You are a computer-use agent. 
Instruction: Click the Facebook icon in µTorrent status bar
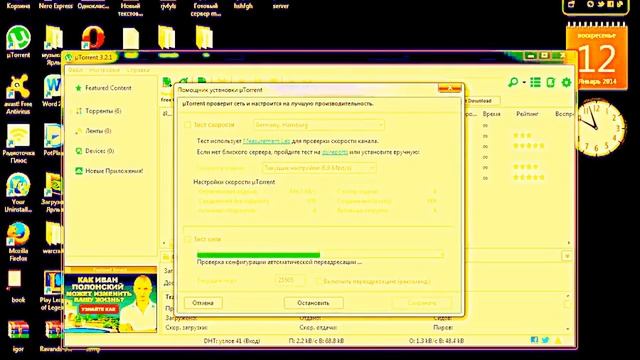pyautogui.click(x=534, y=340)
